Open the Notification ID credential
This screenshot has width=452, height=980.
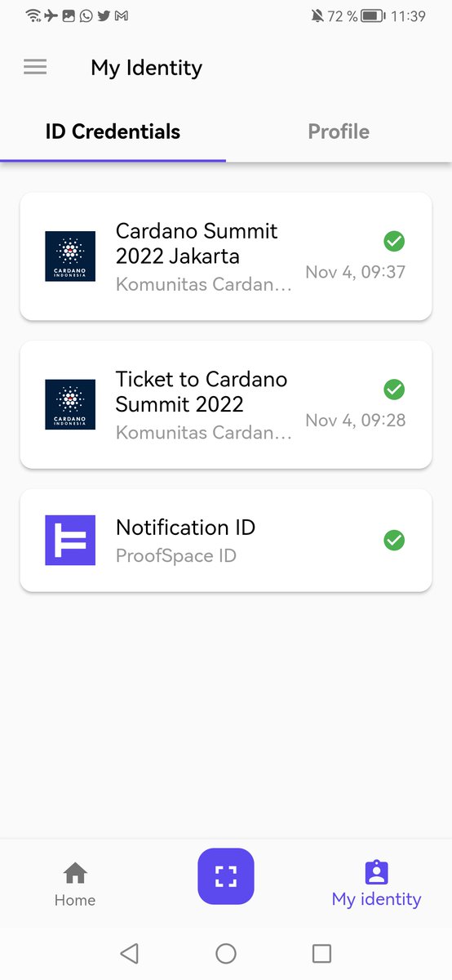point(226,540)
